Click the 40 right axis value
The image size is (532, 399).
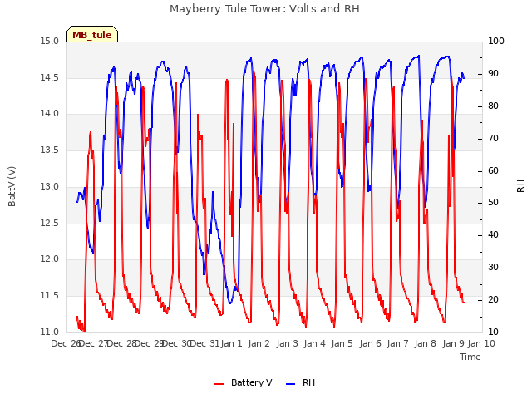[493, 234]
